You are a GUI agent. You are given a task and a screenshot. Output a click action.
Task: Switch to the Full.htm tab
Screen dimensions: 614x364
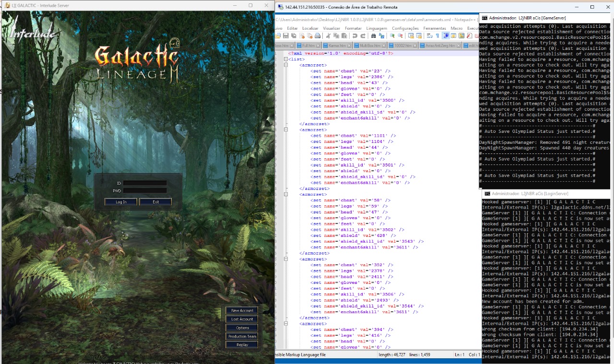click(308, 46)
